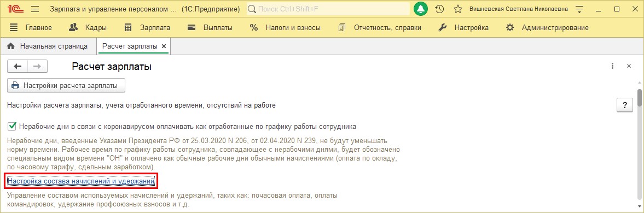Open the three-dot more actions menu
The height and width of the screenshot is (213, 644).
point(612,66)
